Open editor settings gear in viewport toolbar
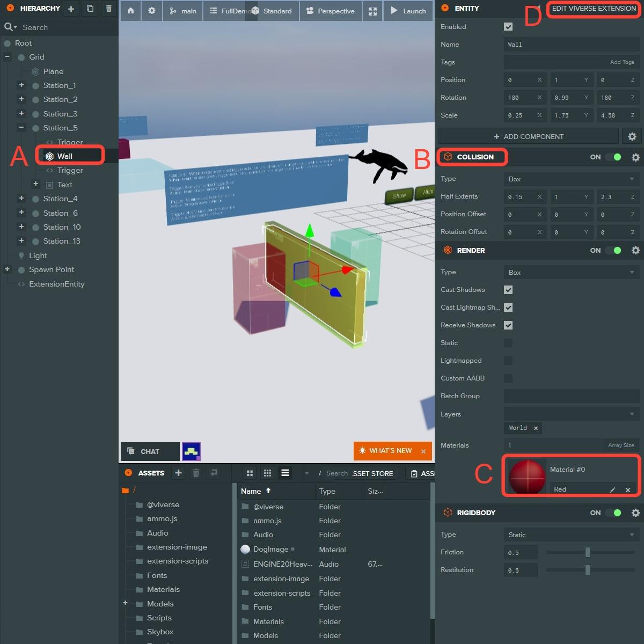The image size is (644, 644). (x=152, y=11)
